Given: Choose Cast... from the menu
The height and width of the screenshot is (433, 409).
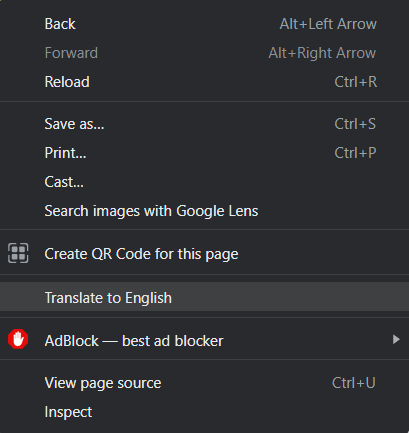Looking at the screenshot, I should pos(204,182).
